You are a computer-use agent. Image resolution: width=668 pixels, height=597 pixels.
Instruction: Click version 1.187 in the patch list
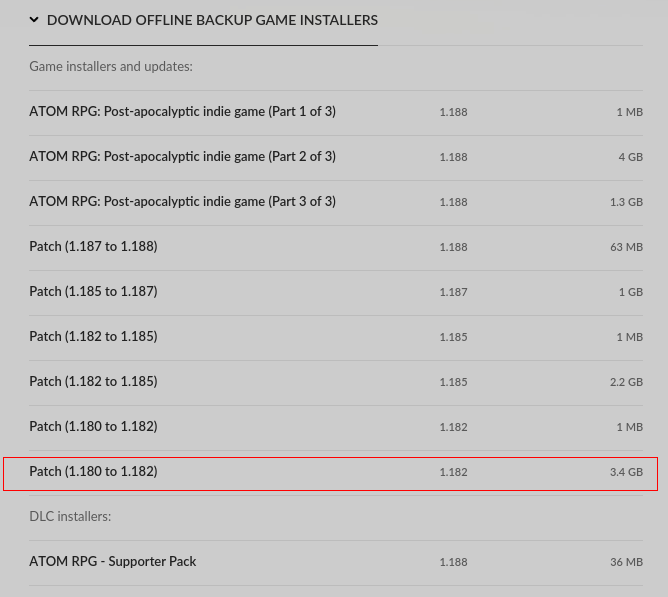tap(453, 292)
